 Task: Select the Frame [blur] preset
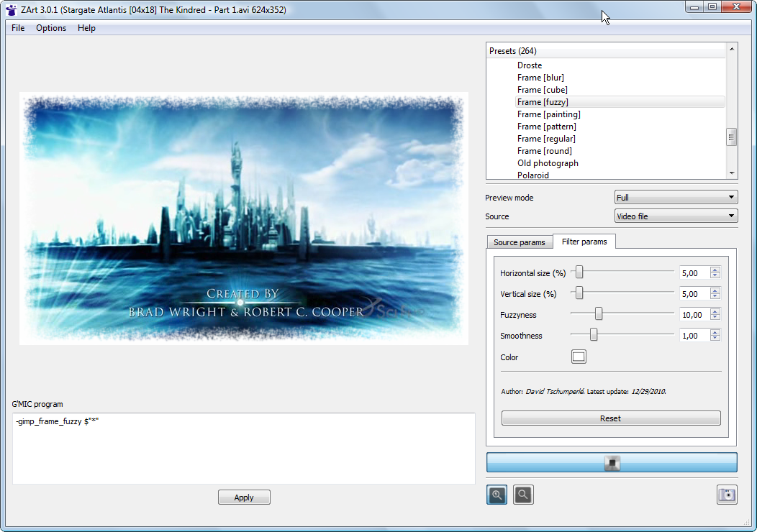[540, 77]
